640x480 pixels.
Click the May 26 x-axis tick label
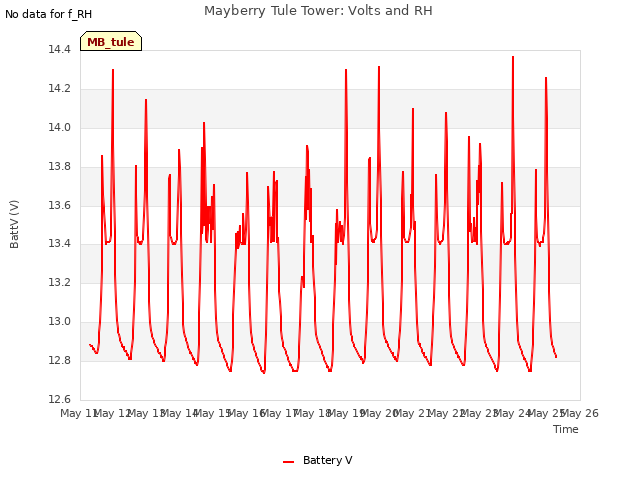[580, 413]
